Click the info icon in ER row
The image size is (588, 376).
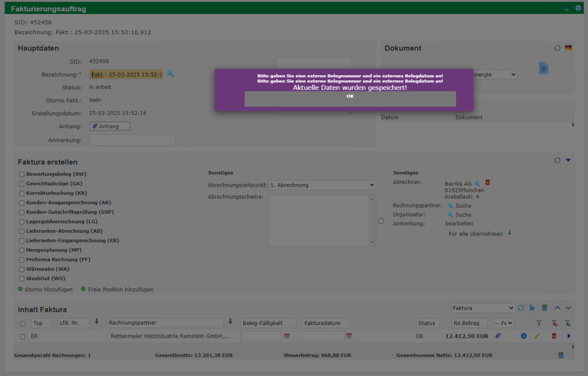click(x=524, y=336)
